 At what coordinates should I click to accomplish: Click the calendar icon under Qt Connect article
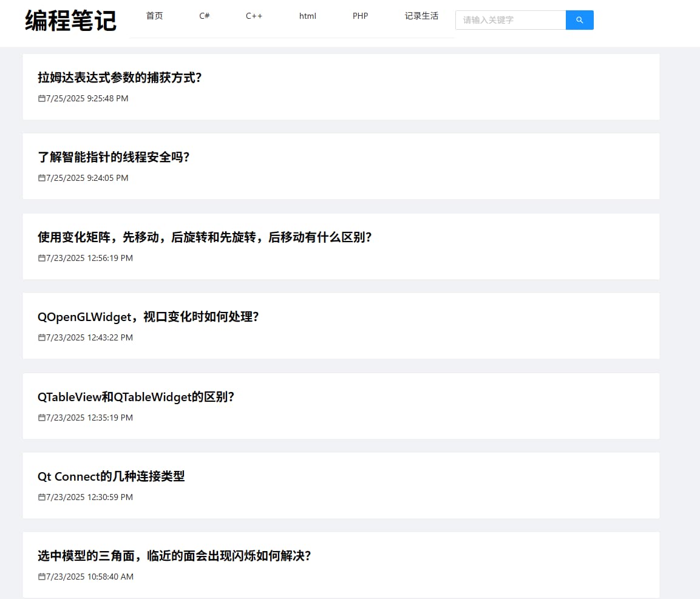41,496
